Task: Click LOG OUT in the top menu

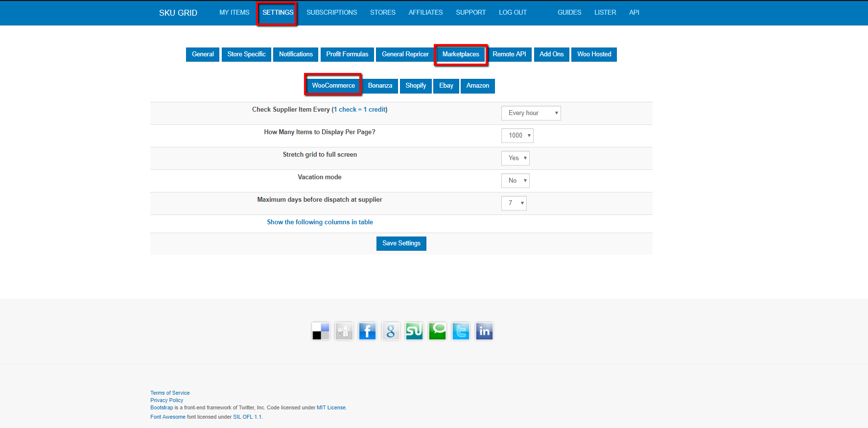Action: (513, 13)
